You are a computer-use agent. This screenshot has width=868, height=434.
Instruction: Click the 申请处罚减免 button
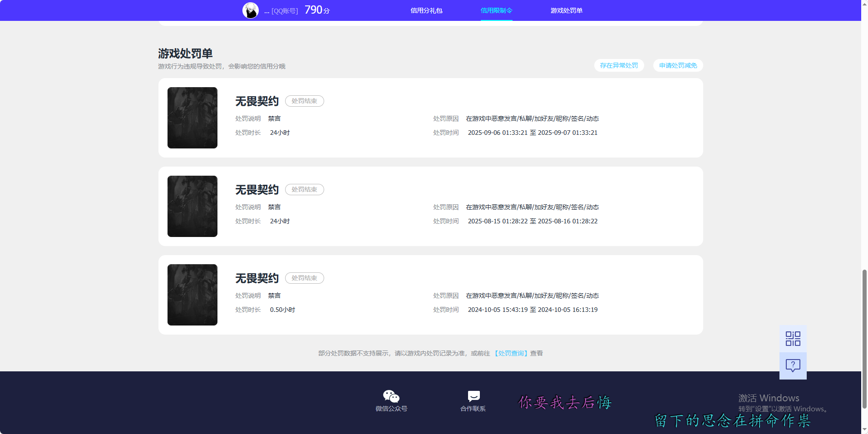[677, 65]
